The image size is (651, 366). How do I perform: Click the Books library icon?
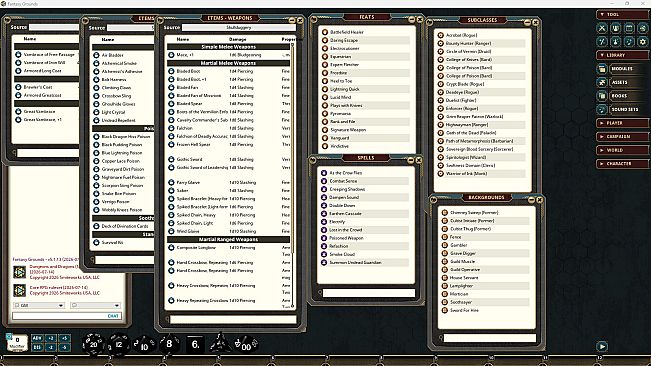[x=602, y=96]
